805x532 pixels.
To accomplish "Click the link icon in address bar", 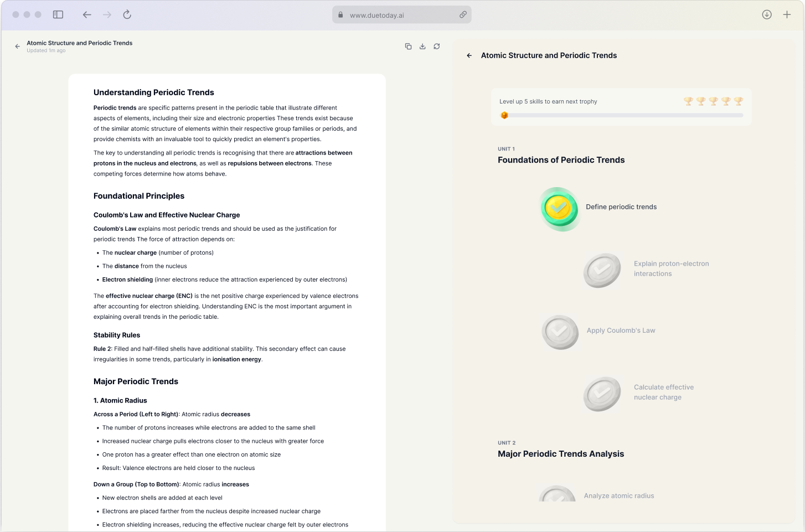I will [x=463, y=15].
